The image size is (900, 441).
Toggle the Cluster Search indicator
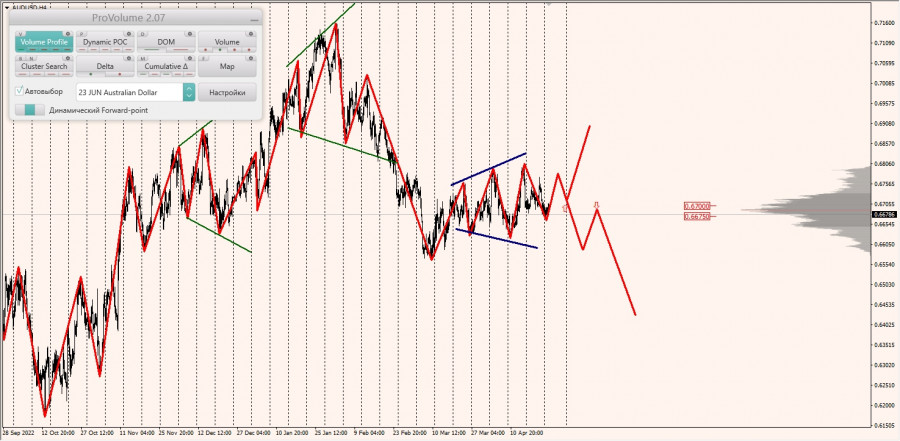pyautogui.click(x=44, y=67)
